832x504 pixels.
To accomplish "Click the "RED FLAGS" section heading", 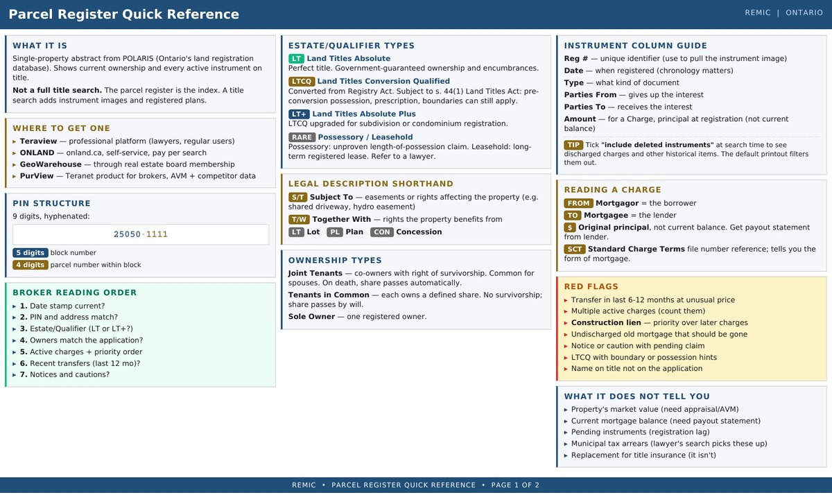I will [x=591, y=287].
